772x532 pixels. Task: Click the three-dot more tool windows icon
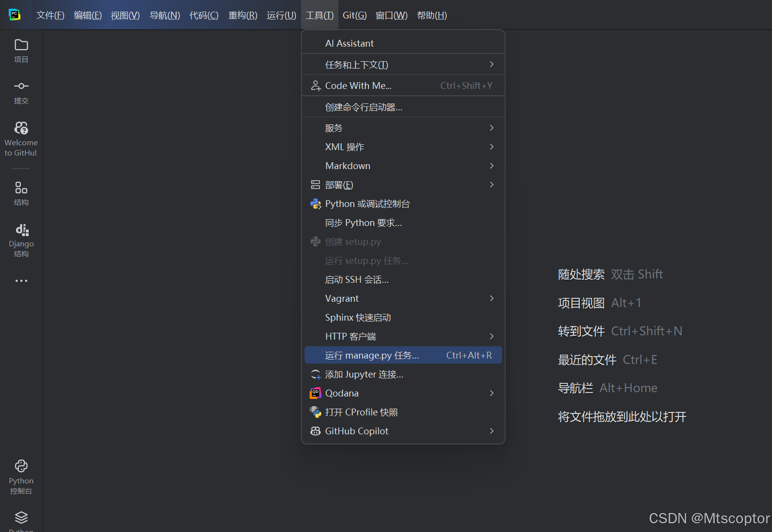coord(21,281)
